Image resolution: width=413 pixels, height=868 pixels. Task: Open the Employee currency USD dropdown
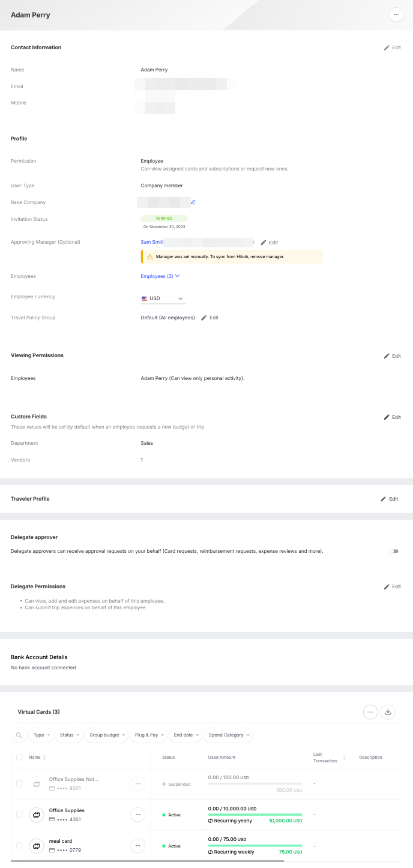click(x=163, y=298)
